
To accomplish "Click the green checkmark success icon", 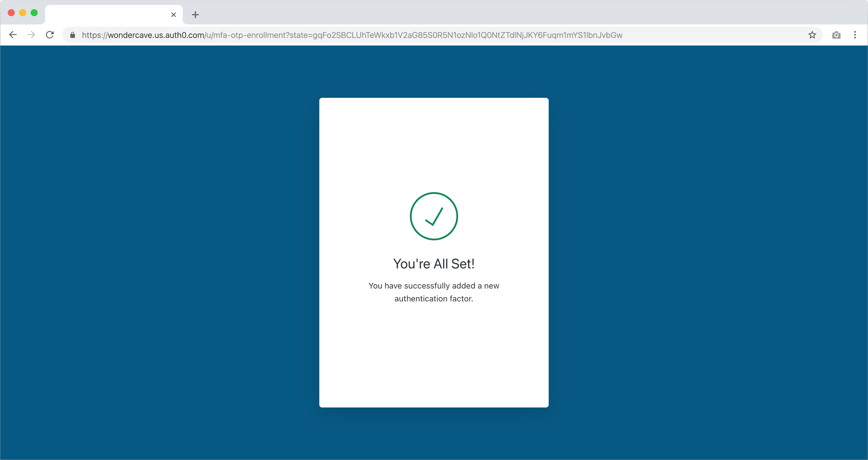I will (434, 216).
